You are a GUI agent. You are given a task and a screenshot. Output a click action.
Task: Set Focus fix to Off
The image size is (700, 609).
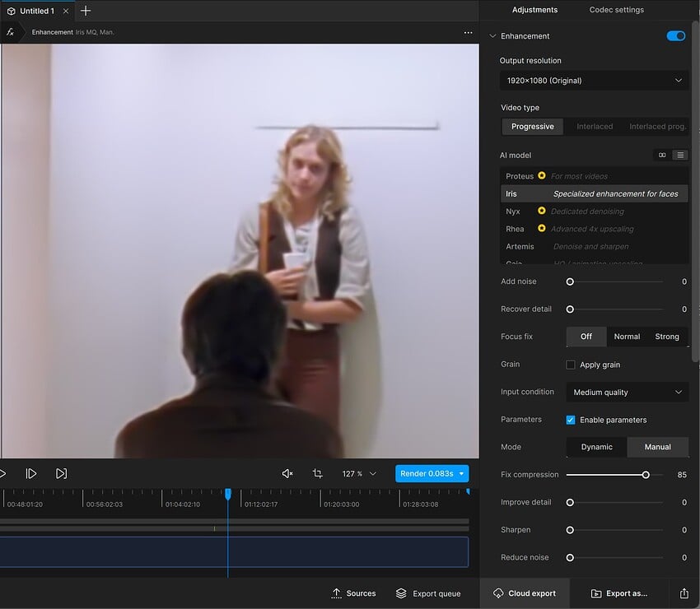(x=586, y=337)
